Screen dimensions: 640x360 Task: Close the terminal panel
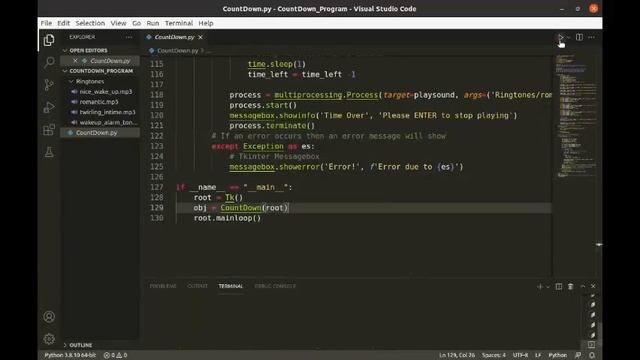(x=593, y=287)
